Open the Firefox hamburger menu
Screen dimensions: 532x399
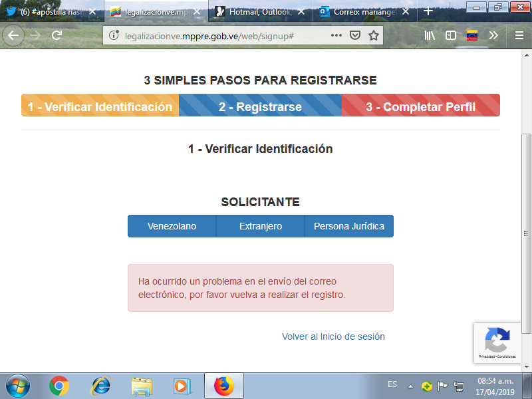point(519,35)
